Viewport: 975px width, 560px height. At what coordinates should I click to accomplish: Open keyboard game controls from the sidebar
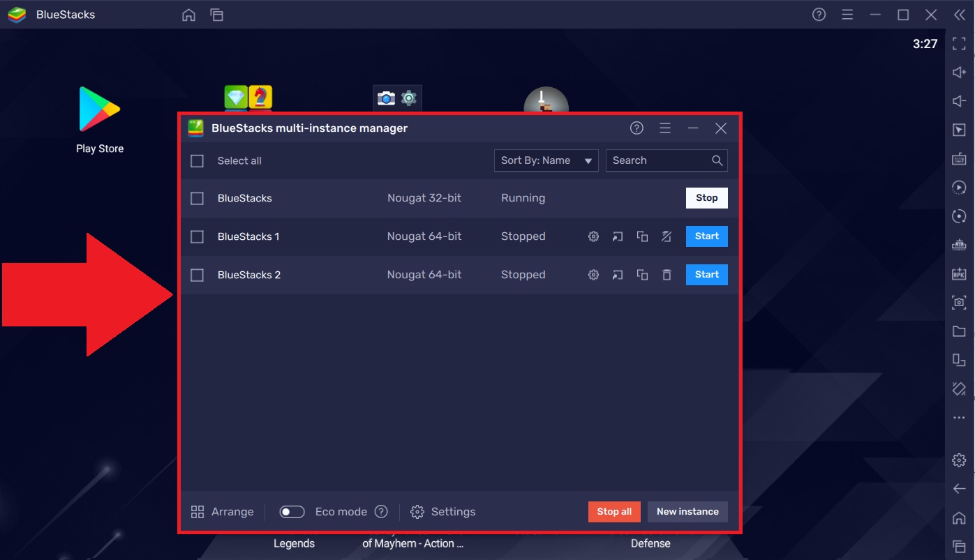(x=959, y=159)
